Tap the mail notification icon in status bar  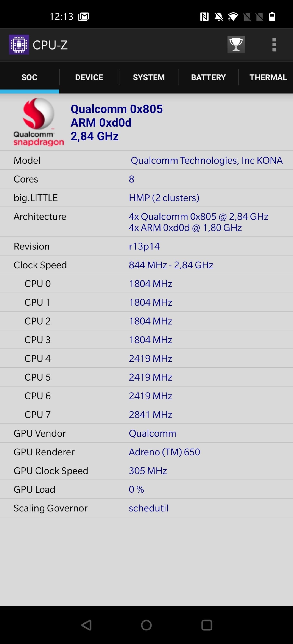click(84, 17)
